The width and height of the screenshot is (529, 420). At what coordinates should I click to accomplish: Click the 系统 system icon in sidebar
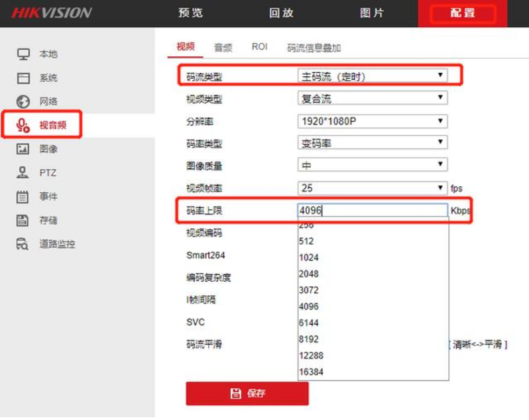tap(23, 78)
